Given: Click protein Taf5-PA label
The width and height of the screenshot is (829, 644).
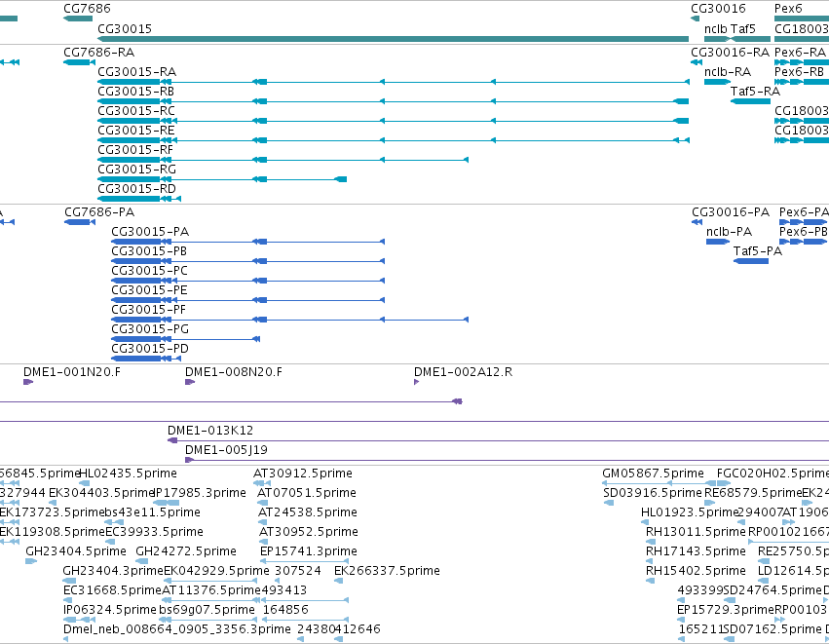Looking at the screenshot, I should click(758, 251).
